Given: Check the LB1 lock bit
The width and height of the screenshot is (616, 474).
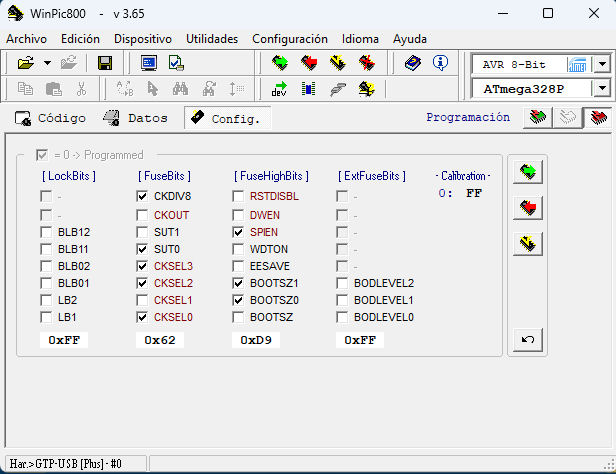Looking at the screenshot, I should tap(46, 317).
